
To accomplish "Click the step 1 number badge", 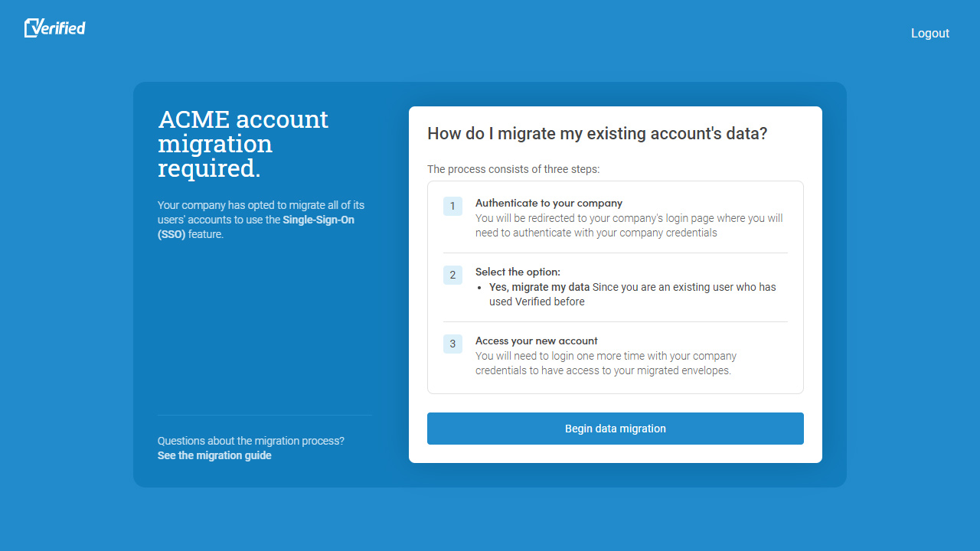I will click(452, 207).
